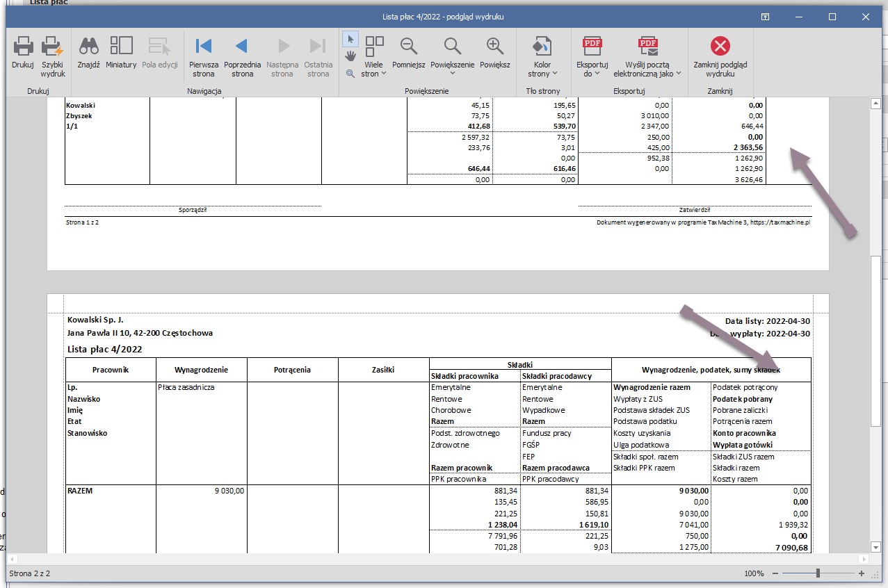The height and width of the screenshot is (588, 888).
Task: Navigate to Poprzednia strona
Action: [242, 47]
